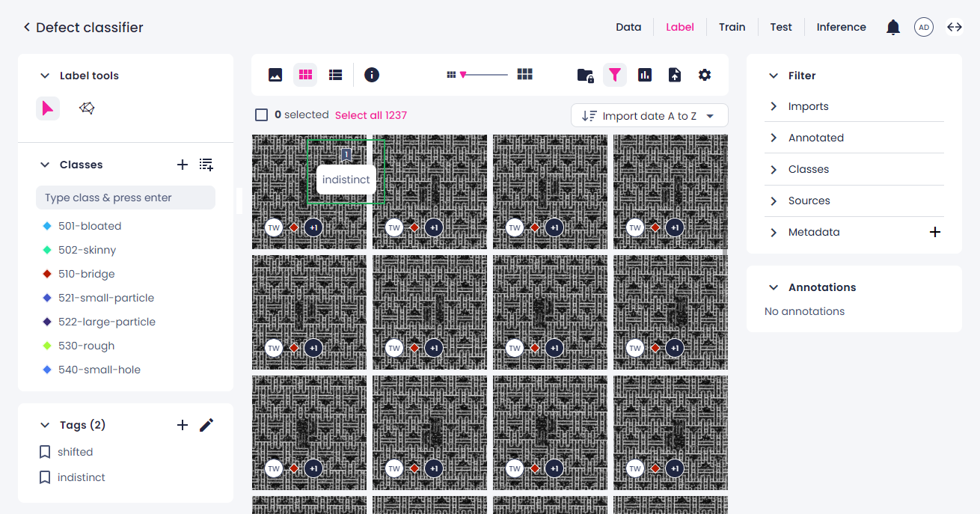
Task: Click Select all 1237 link
Action: (x=371, y=115)
